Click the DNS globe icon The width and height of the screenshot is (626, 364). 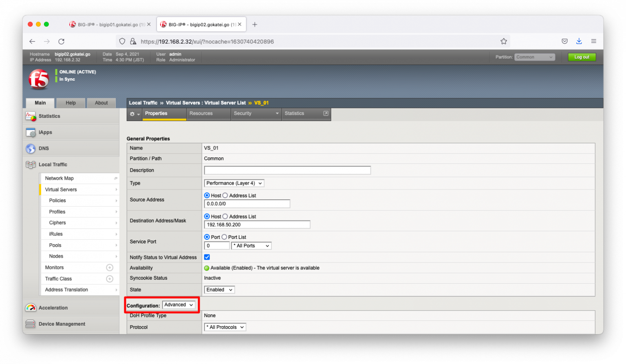[x=31, y=149]
